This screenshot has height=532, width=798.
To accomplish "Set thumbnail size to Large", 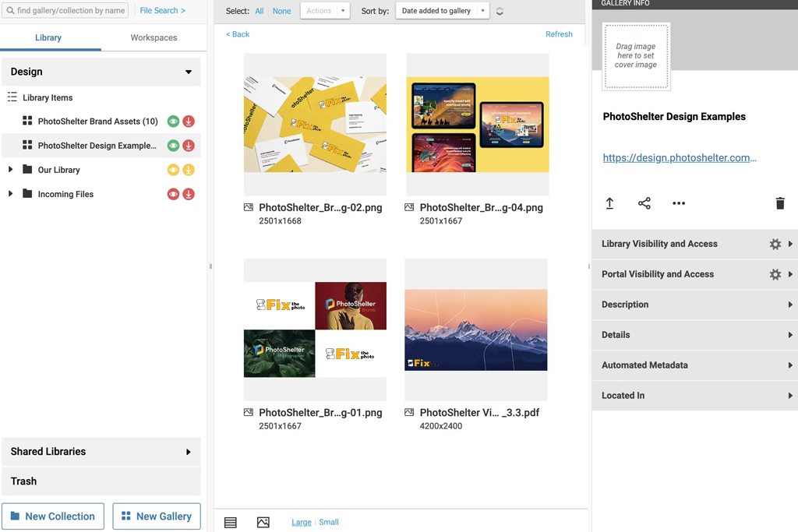I will [x=302, y=523].
